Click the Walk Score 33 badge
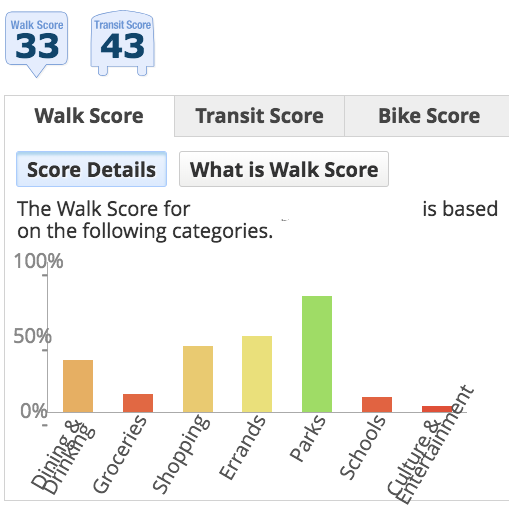509x505 pixels. click(37, 44)
